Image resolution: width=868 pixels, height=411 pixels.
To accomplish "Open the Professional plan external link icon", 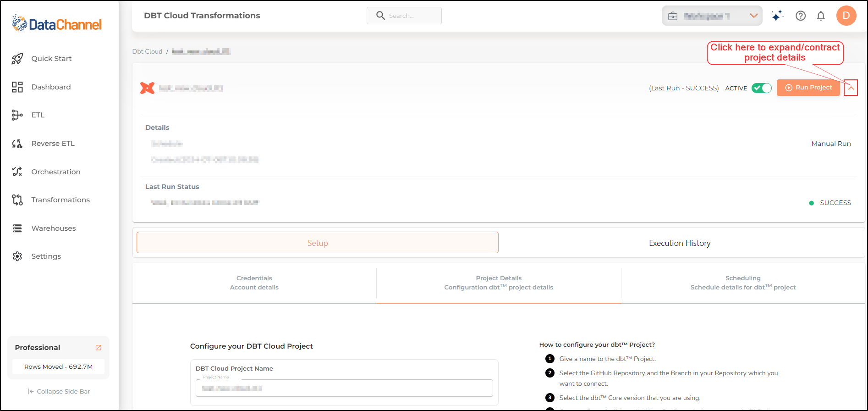I will tap(98, 348).
